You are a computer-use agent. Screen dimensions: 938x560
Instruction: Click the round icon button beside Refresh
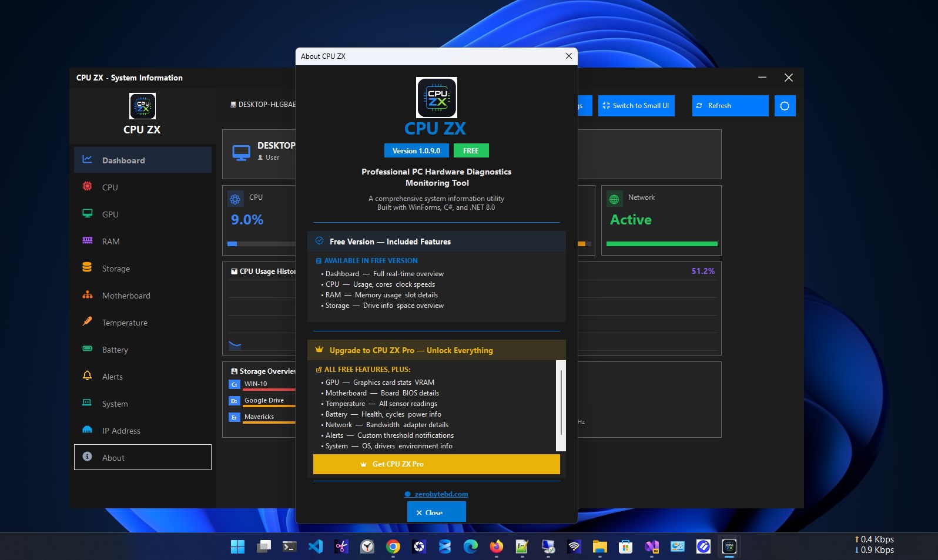[785, 106]
